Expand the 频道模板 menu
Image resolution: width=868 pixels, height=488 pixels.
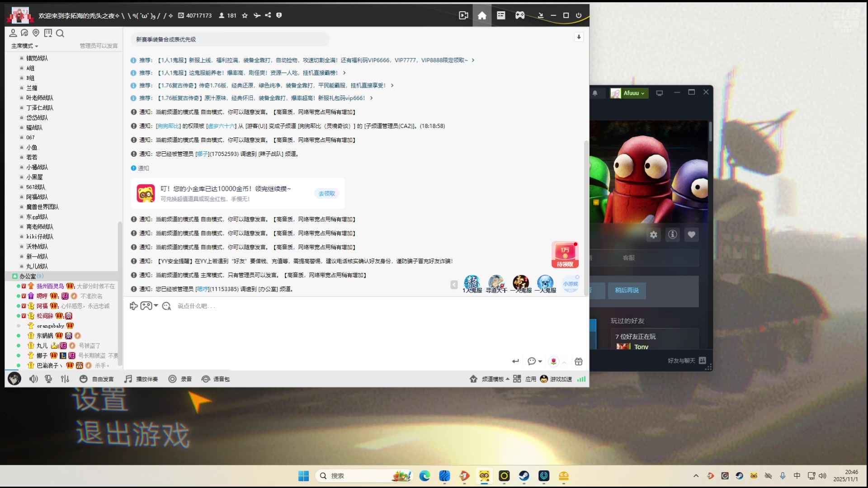click(492, 379)
